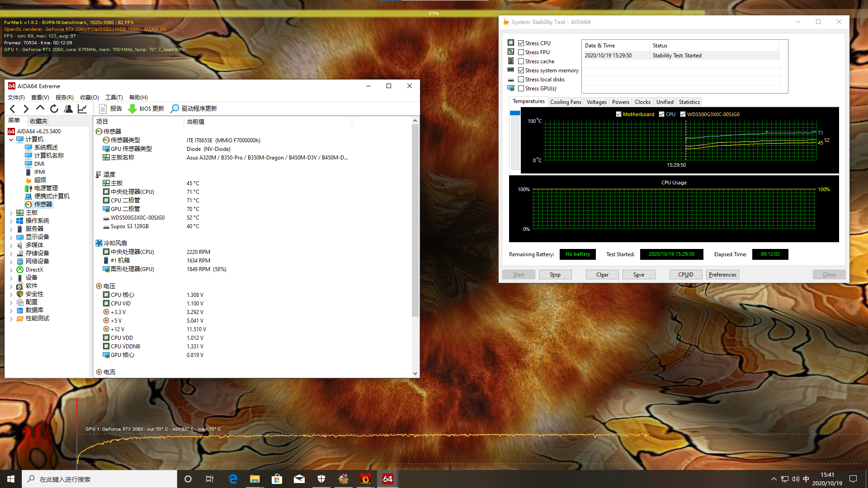Open the graph icon in AIDA64 toolbar
The width and height of the screenshot is (868, 488).
pyautogui.click(x=82, y=109)
